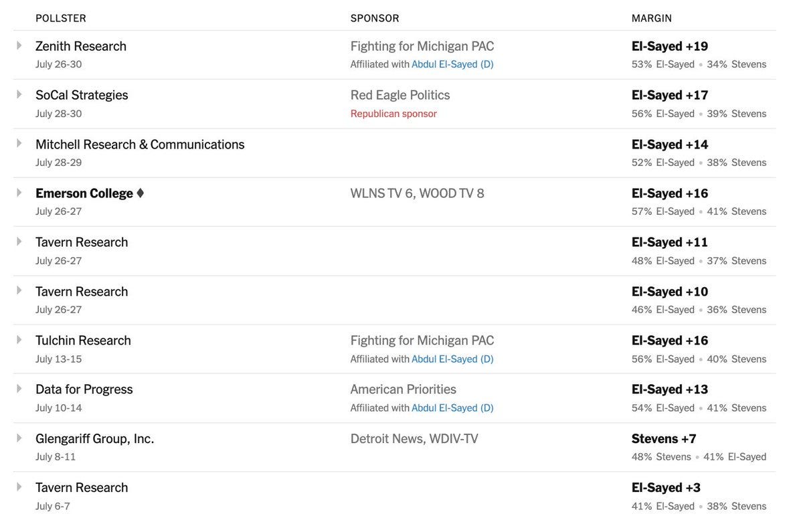Click the SPONSOR column header
This screenshot has width=803, height=532.
click(x=375, y=18)
